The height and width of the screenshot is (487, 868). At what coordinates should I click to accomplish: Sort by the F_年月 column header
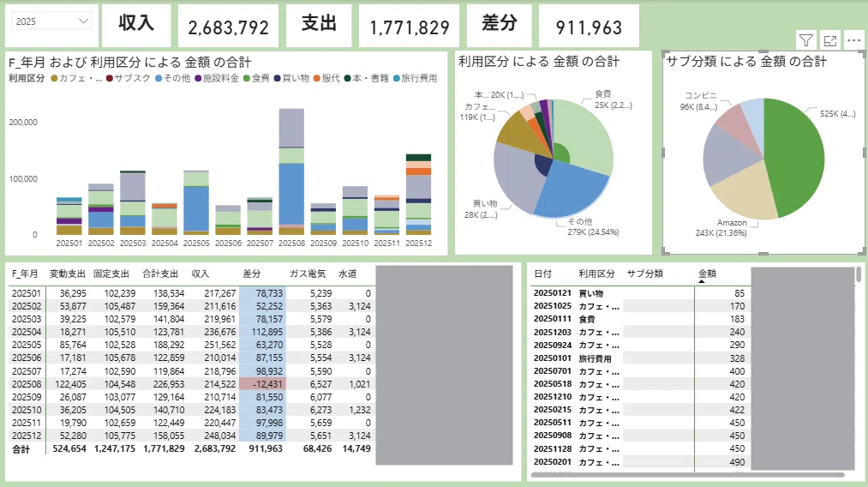[25, 274]
